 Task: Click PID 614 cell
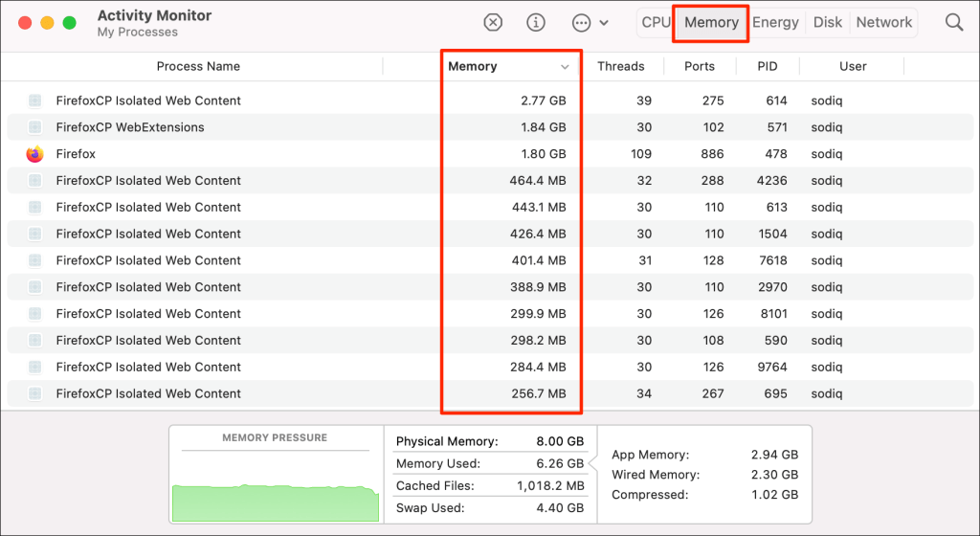click(x=776, y=100)
